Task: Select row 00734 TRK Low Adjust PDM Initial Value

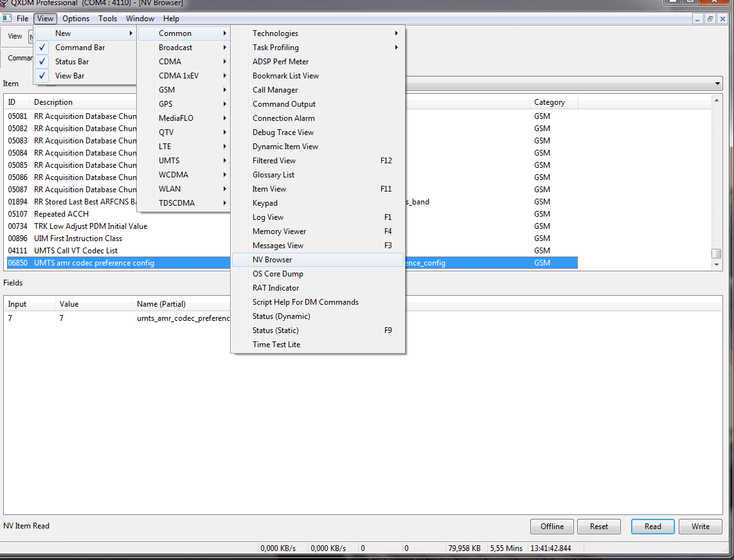Action: point(118,226)
